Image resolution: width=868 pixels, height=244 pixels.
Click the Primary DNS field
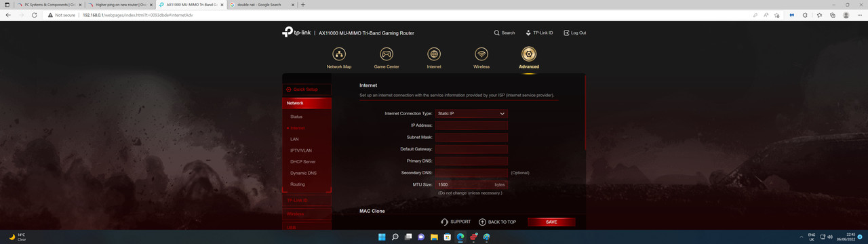(x=471, y=161)
